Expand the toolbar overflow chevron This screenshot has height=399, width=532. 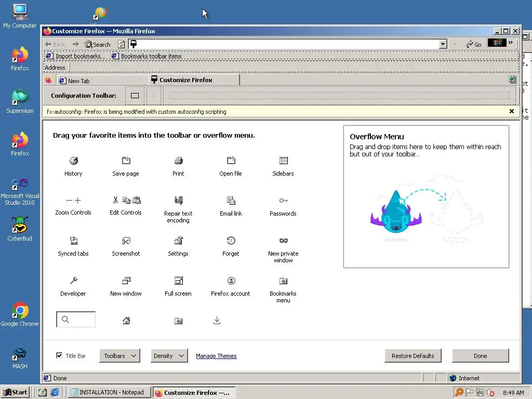pyautogui.click(x=510, y=43)
